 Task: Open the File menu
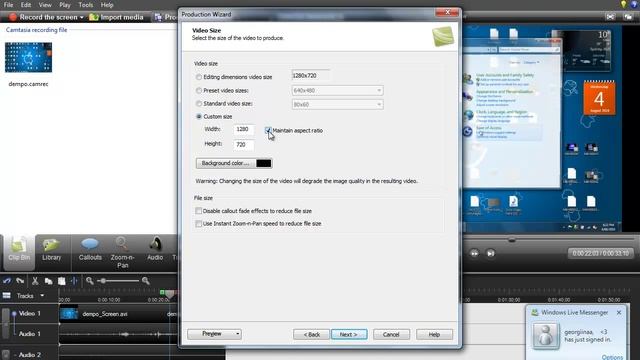click(8, 5)
